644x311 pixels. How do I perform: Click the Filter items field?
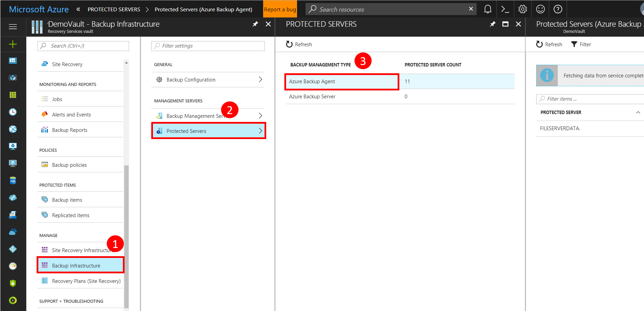tap(591, 99)
